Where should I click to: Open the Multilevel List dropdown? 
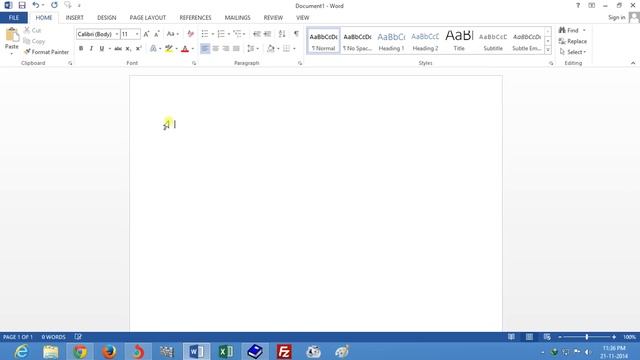pos(244,34)
